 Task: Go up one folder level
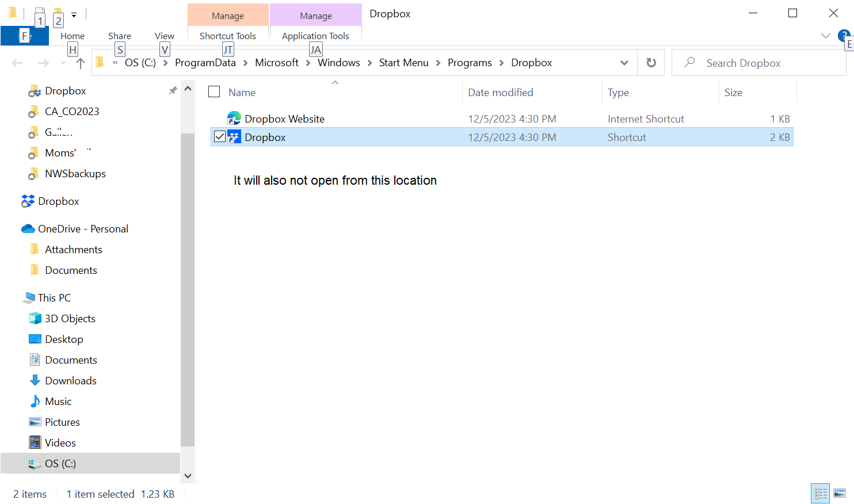(x=81, y=63)
